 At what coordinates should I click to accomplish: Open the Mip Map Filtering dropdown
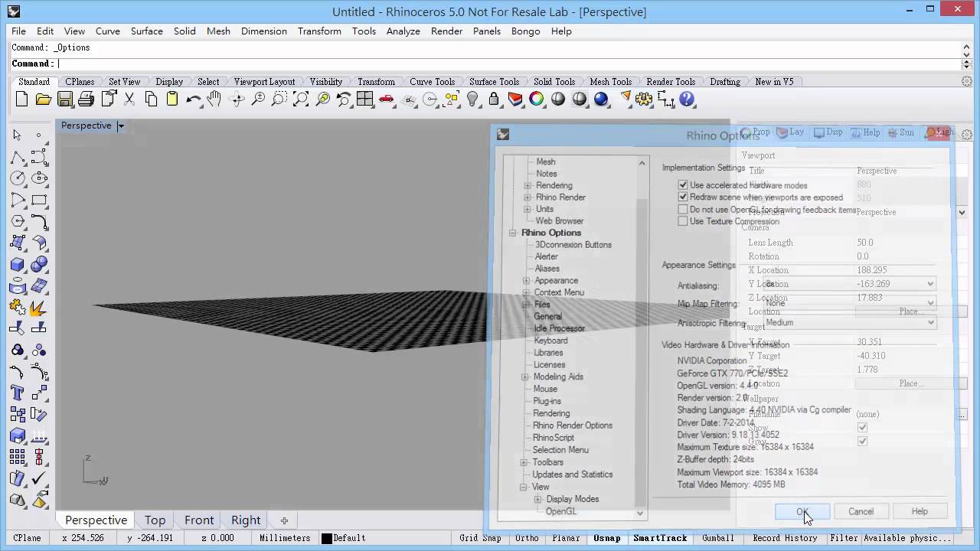click(930, 303)
